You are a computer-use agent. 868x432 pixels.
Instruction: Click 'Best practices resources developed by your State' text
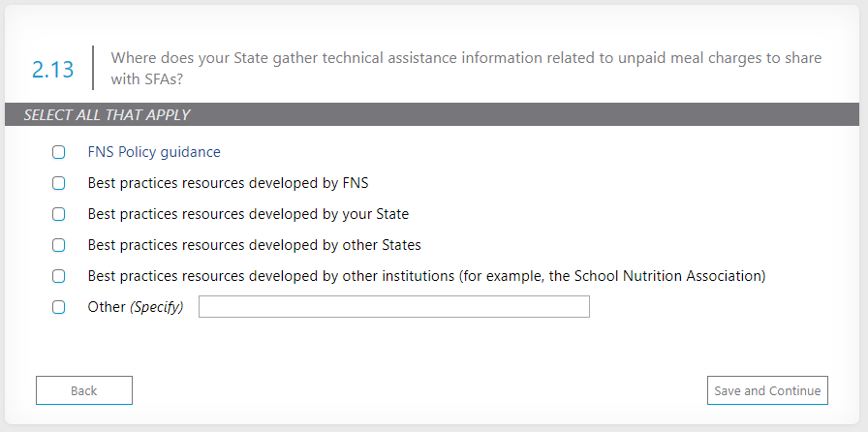(x=248, y=214)
